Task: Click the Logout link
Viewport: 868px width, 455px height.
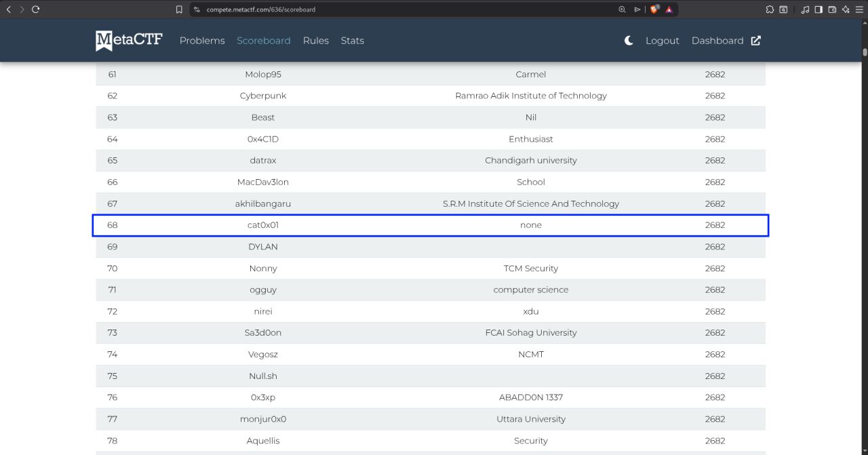Action: (663, 41)
